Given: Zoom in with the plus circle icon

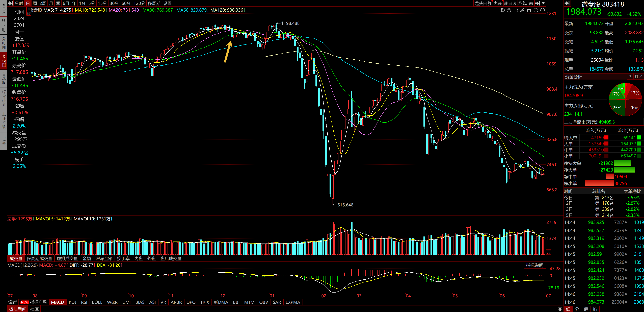Looking at the screenshot, I should (536, 10).
